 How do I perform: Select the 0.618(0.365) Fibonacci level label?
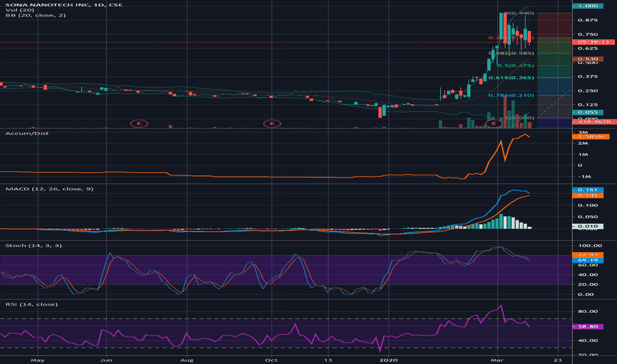[512, 78]
